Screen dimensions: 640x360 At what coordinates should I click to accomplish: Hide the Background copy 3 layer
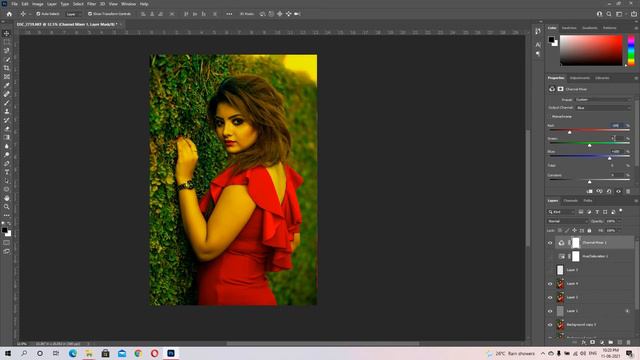tap(550, 325)
